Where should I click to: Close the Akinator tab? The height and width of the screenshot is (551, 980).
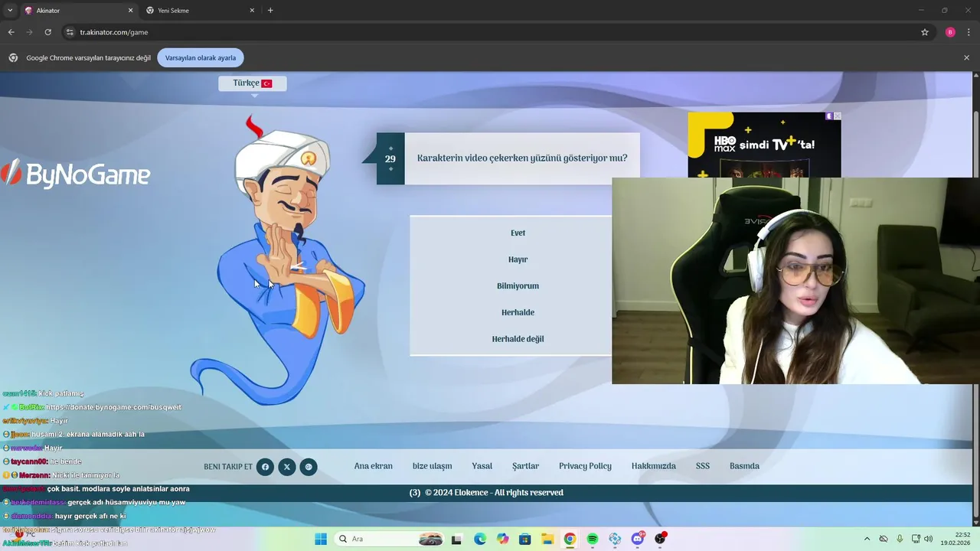(130, 11)
